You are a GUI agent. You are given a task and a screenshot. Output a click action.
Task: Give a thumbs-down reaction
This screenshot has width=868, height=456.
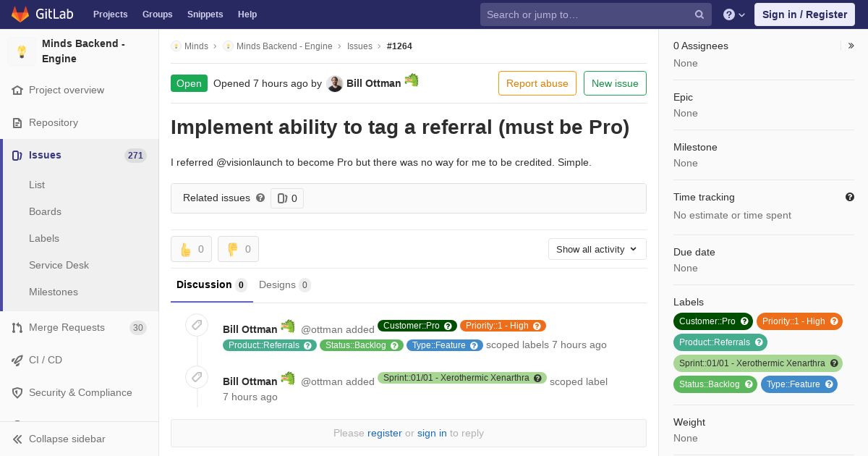(x=238, y=249)
